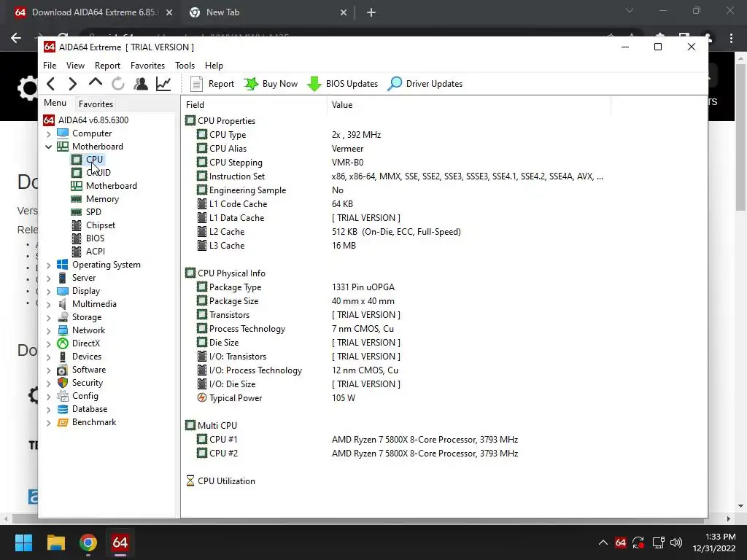Select the Chipset item in the tree
747x560 pixels.
click(x=93, y=225)
